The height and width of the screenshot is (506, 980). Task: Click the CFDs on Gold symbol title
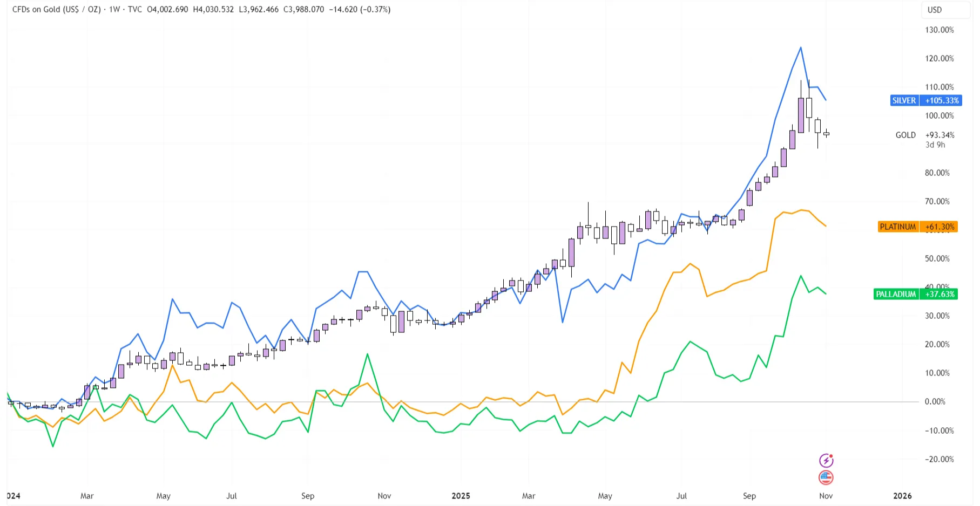57,9
